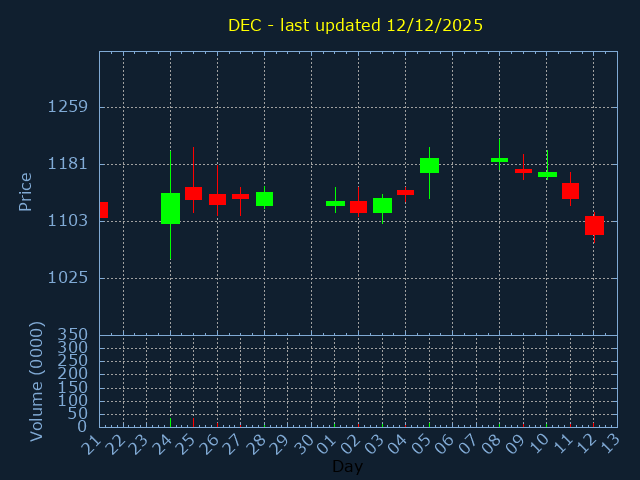This screenshot has width=640, height=480.
Task: Select the red candlestick for day 25
Action: (193, 193)
